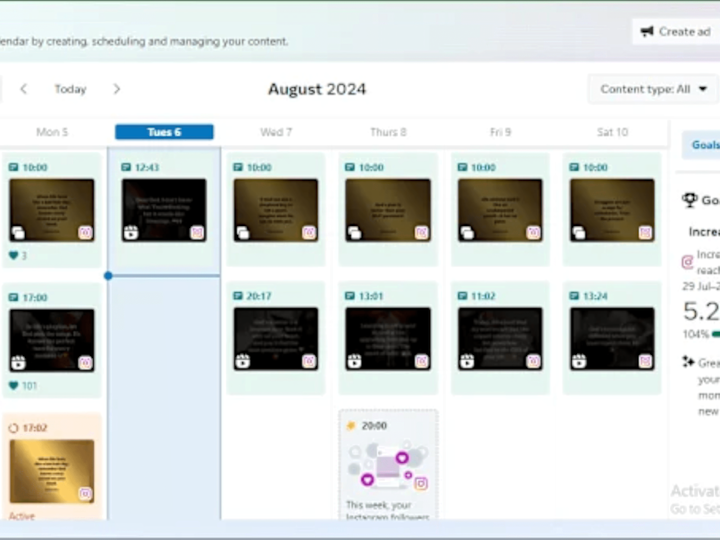Click the 10:00 time label on Monday

35,167
